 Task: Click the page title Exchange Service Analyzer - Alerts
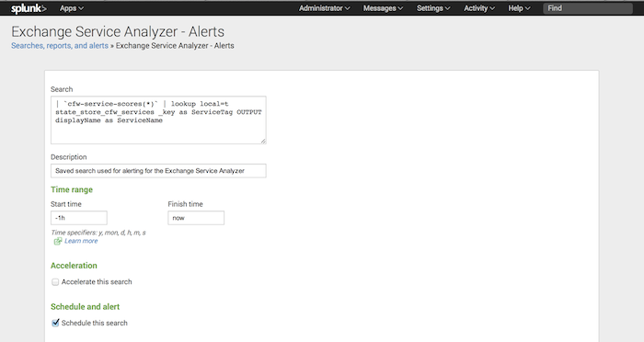point(118,31)
